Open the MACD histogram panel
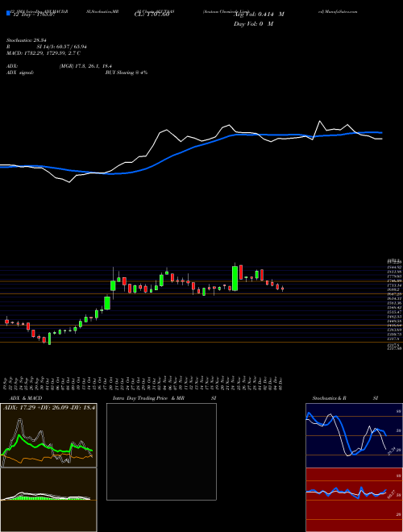Viewport: 403px width, 532px height. (48, 500)
